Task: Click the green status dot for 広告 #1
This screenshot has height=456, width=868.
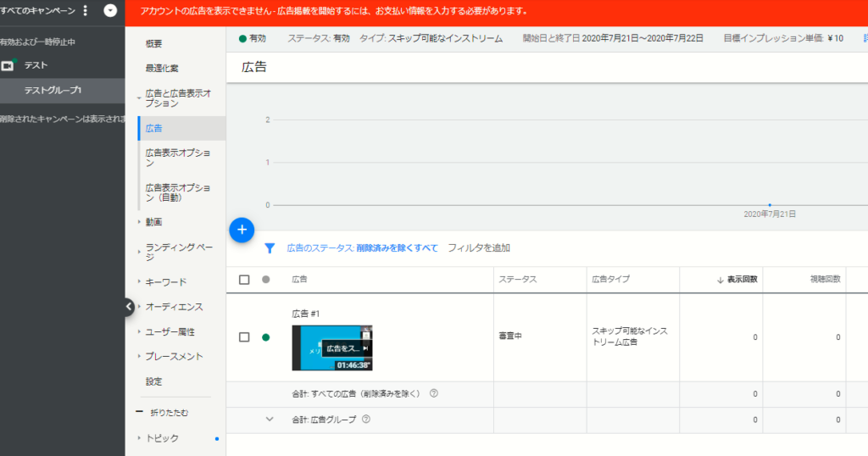Action: click(265, 337)
